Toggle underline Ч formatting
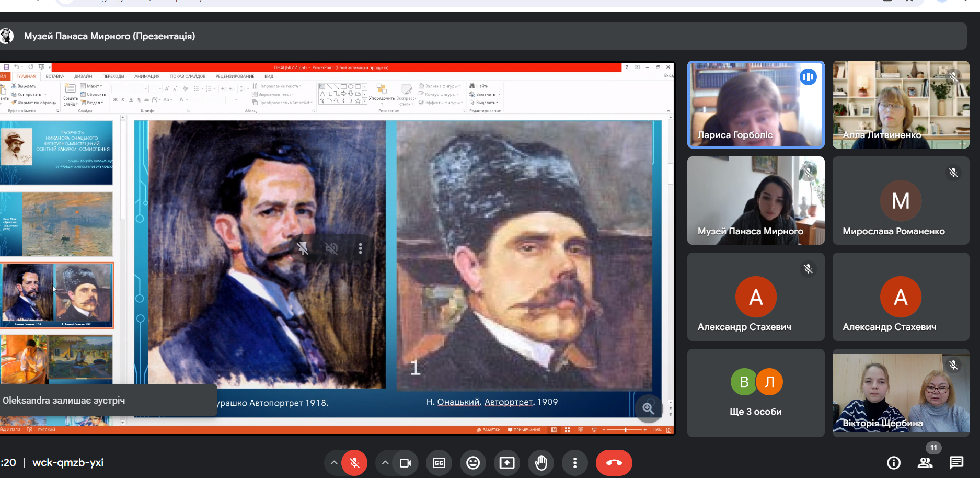 tap(131, 99)
